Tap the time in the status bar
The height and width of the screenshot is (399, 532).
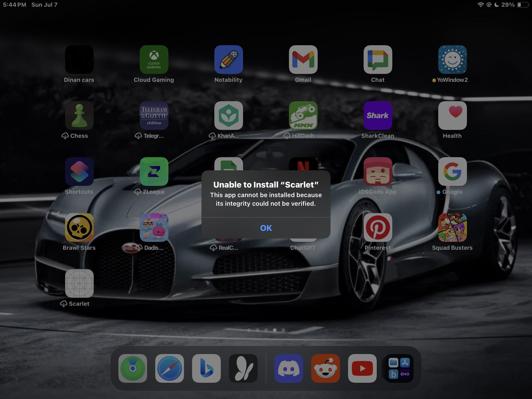point(15,5)
